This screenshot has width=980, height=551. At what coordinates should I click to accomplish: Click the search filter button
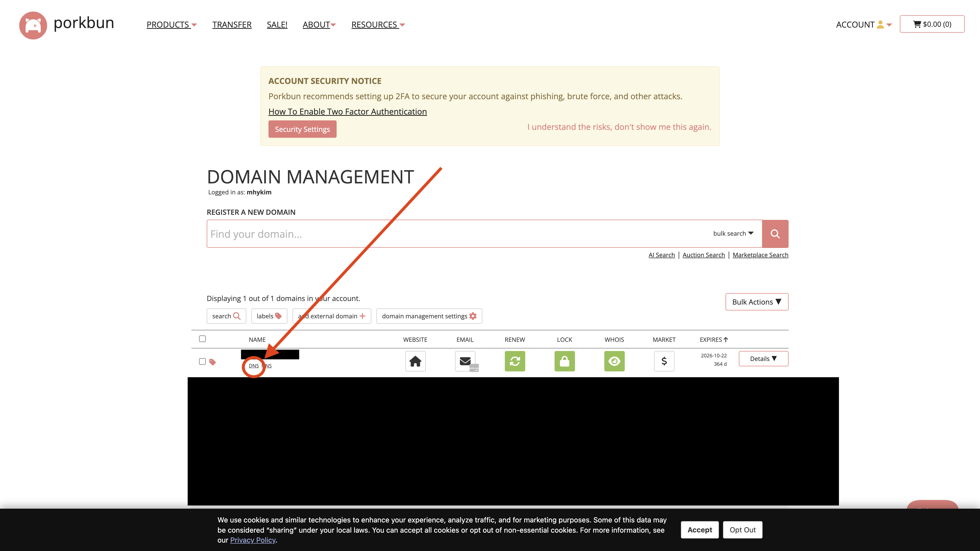click(226, 316)
